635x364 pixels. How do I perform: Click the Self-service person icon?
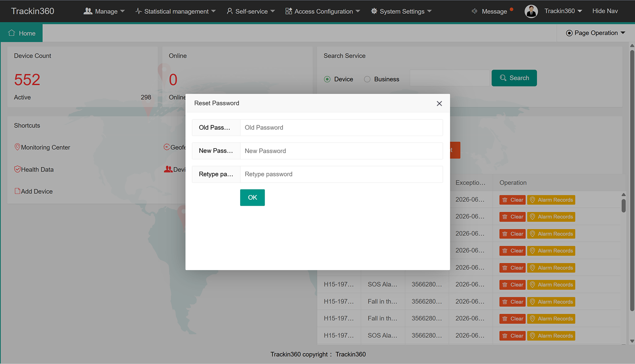pos(229,11)
